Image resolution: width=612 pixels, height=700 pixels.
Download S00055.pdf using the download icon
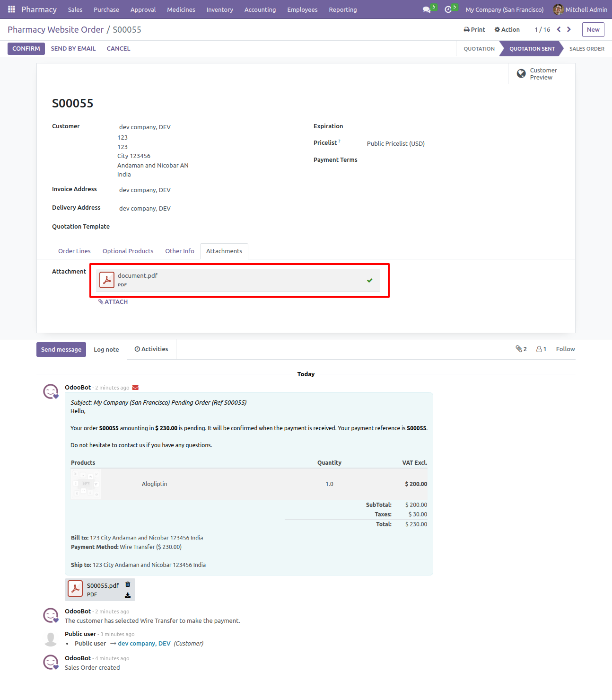[128, 595]
